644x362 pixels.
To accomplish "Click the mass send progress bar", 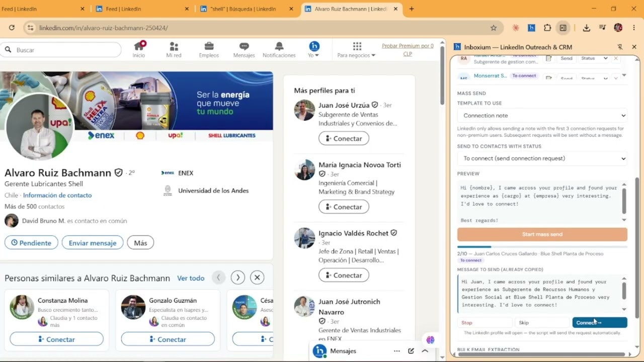I will click(x=542, y=247).
